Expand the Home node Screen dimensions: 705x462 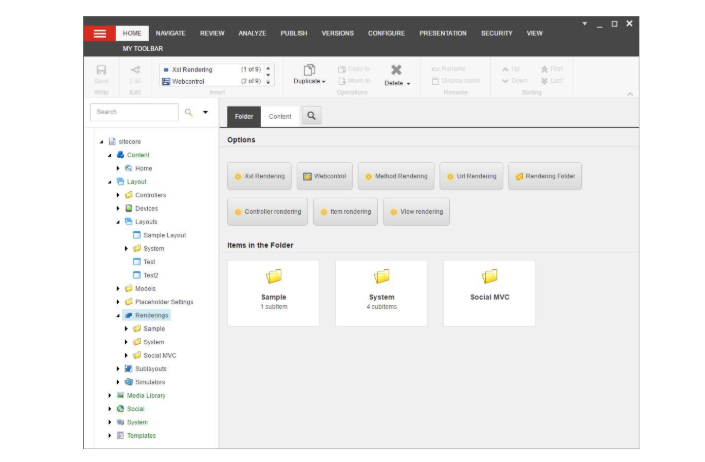(118, 168)
